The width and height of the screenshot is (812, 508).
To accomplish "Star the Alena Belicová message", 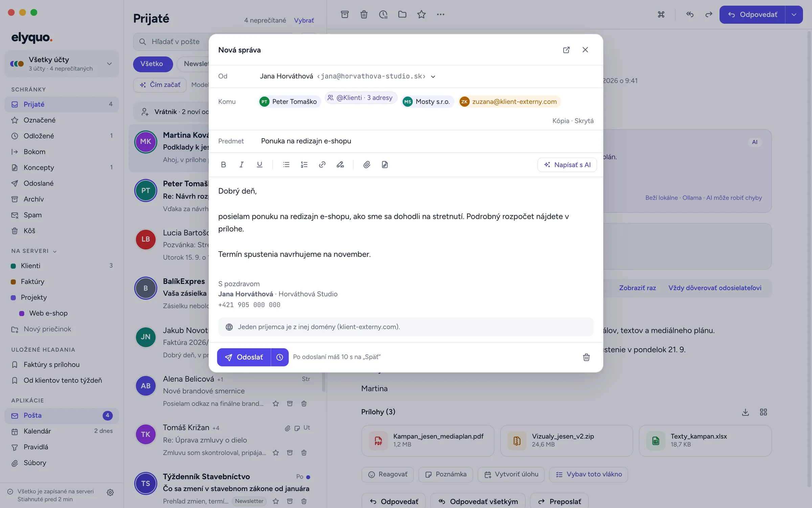I will point(276,404).
